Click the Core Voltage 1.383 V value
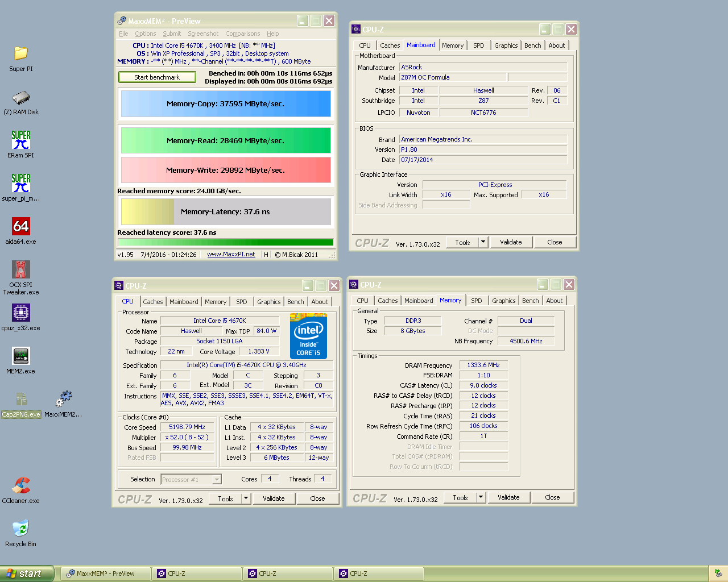Viewport: 728px width, 582px height. tap(259, 351)
